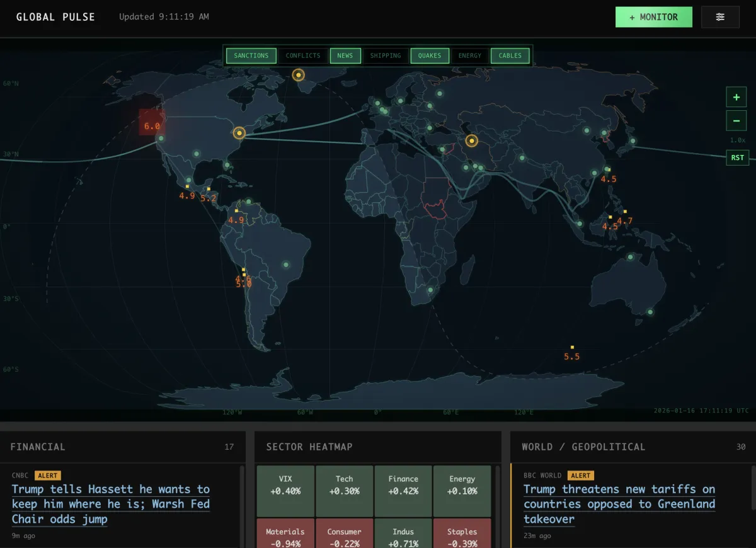Toggle the SANCTIONS map layer
The image size is (756, 548).
point(251,55)
